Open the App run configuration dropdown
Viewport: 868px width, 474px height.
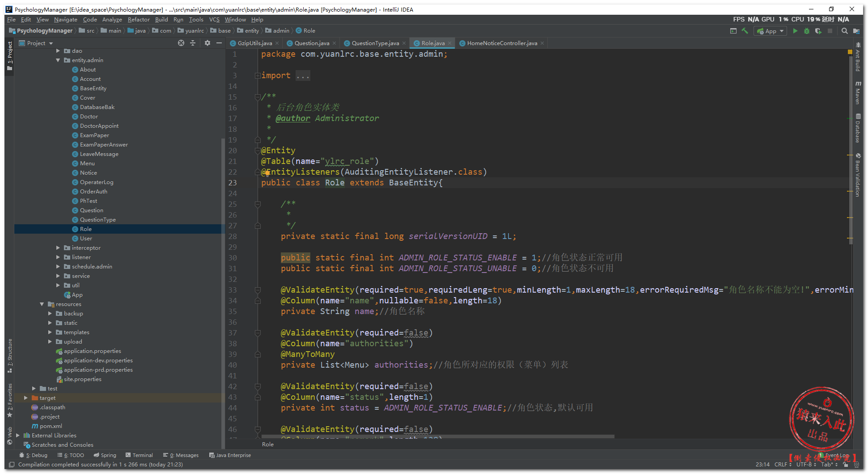click(x=770, y=31)
